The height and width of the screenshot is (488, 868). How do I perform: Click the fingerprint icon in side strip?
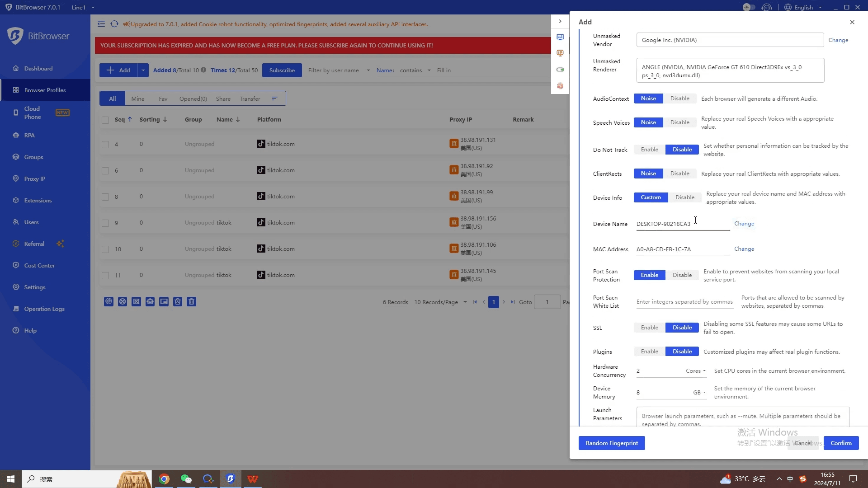point(560,86)
